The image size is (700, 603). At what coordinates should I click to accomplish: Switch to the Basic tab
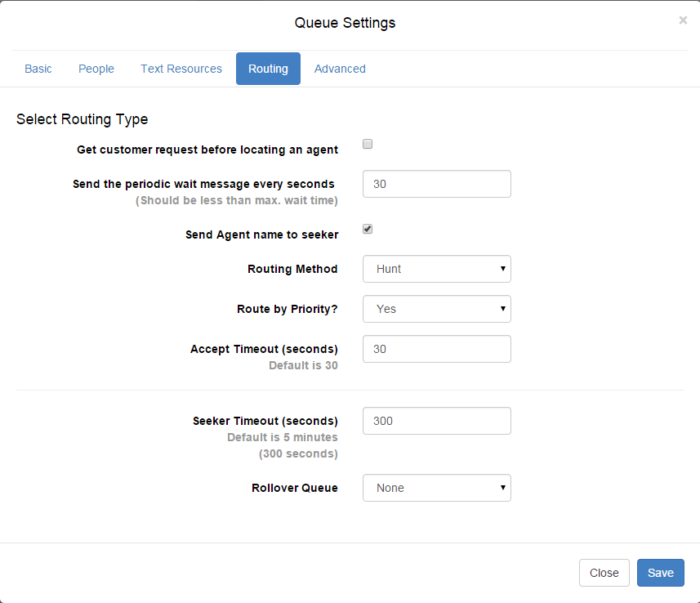pyautogui.click(x=38, y=69)
